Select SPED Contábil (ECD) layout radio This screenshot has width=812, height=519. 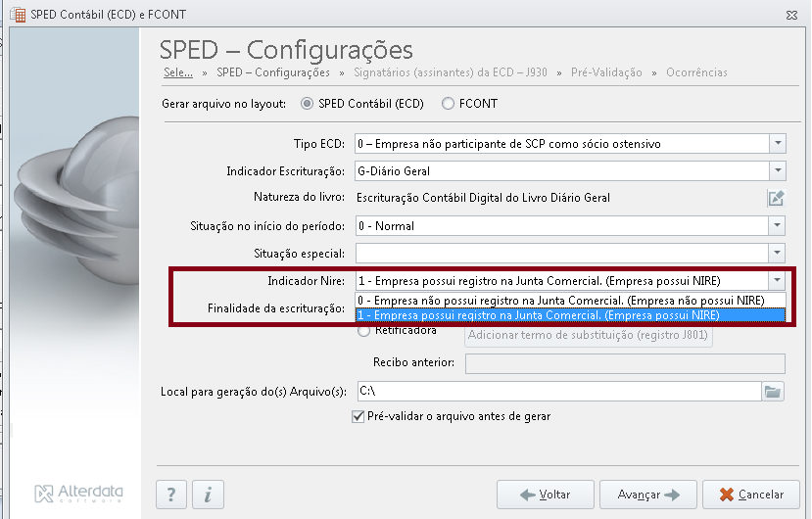tap(308, 104)
